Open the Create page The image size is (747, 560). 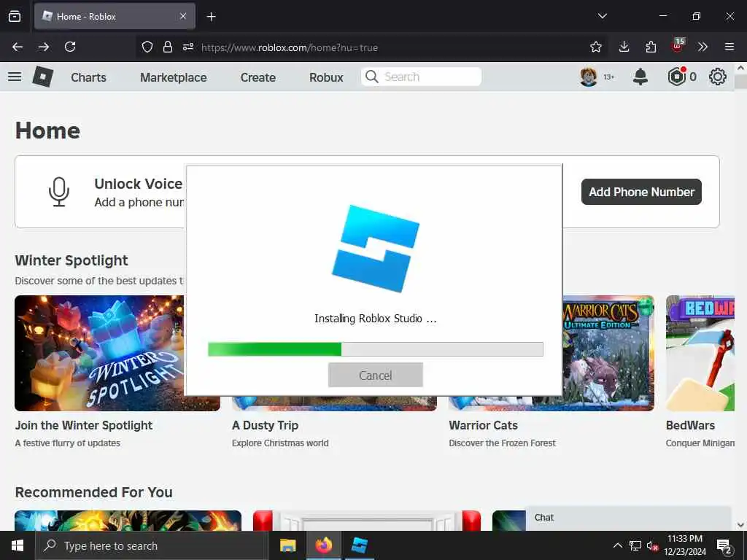click(258, 77)
